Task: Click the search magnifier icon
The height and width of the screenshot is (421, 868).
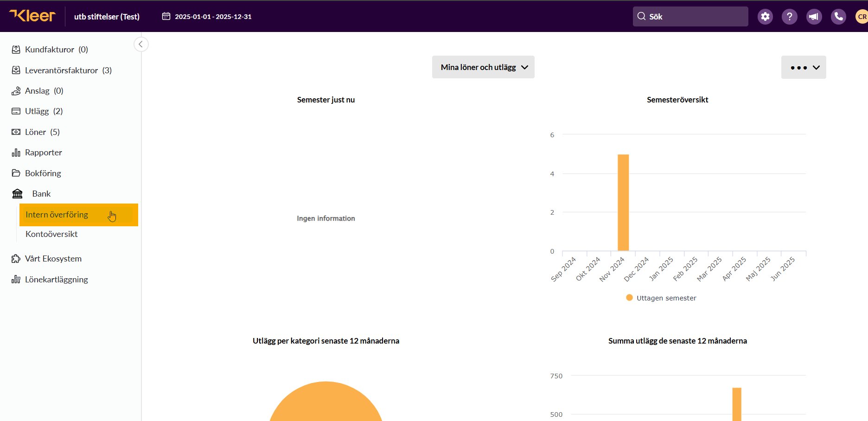Action: (641, 16)
